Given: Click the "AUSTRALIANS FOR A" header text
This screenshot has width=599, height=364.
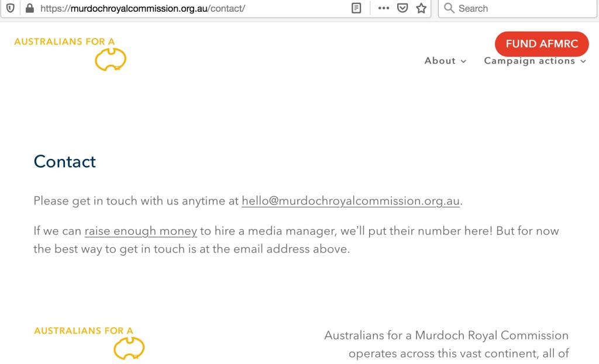Looking at the screenshot, I should (x=64, y=41).
